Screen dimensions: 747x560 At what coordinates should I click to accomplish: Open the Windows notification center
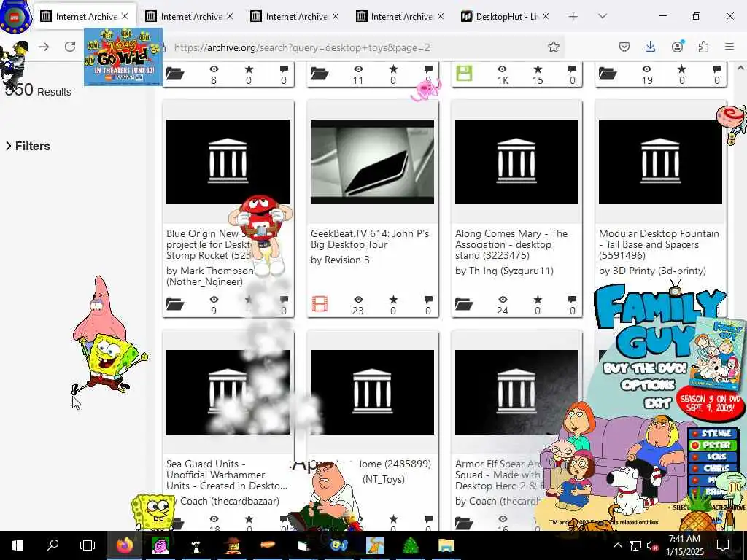click(x=723, y=545)
